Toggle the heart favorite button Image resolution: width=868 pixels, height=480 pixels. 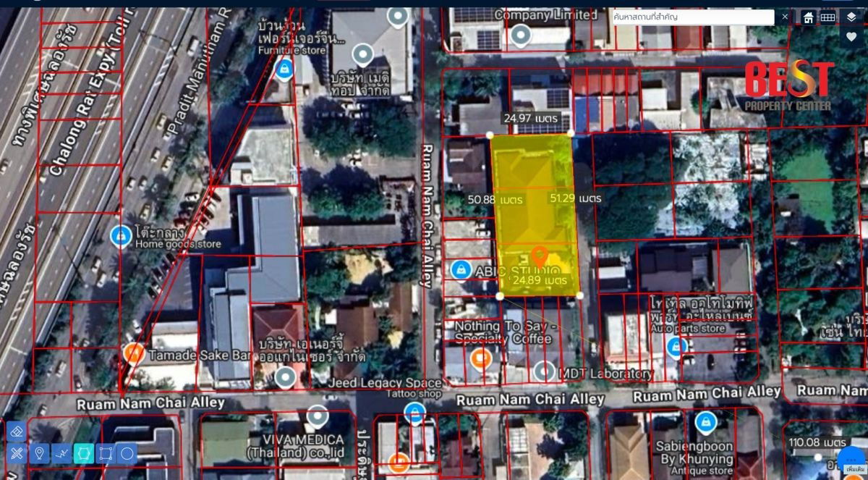click(x=851, y=37)
